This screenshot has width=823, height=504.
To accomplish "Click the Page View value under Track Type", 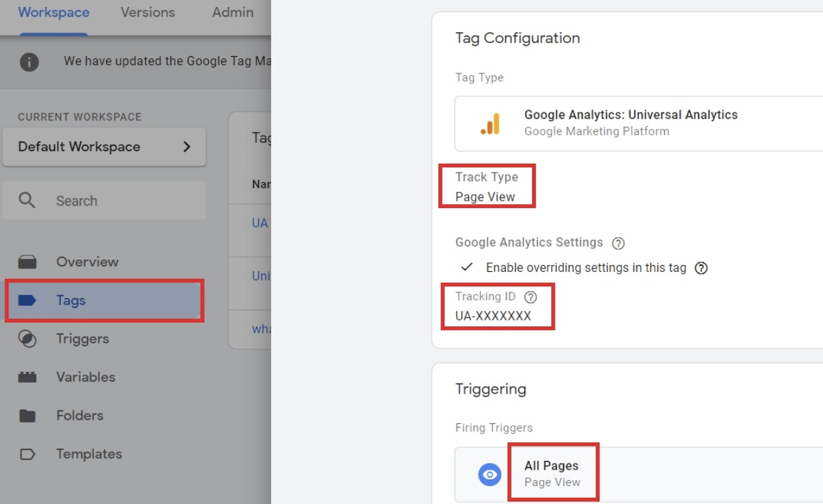I will [x=485, y=197].
